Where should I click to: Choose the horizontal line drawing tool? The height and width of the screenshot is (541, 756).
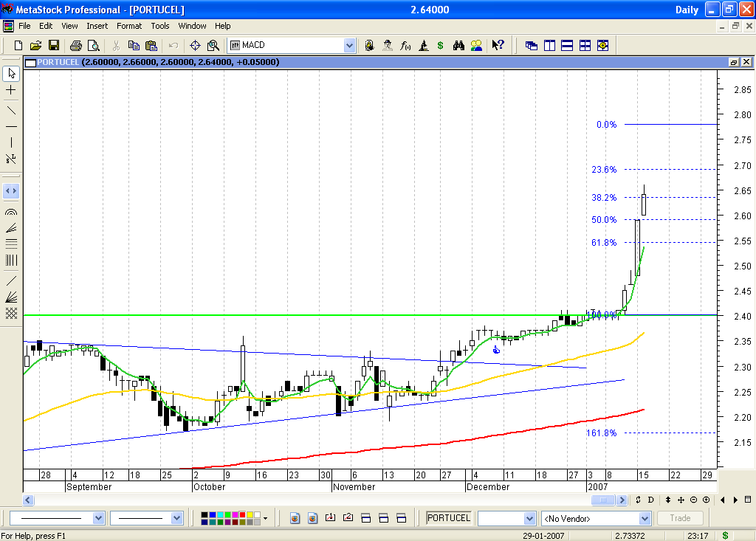tap(11, 126)
